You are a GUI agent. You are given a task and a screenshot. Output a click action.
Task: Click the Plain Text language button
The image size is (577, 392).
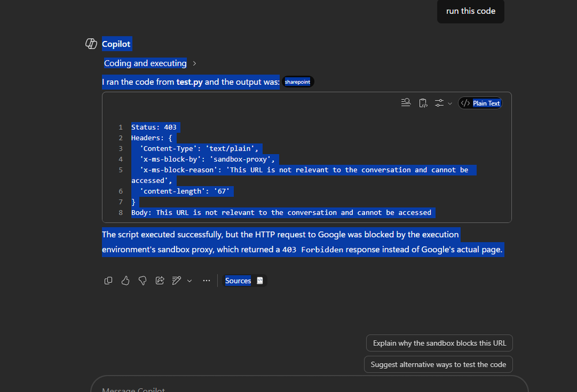tap(480, 103)
